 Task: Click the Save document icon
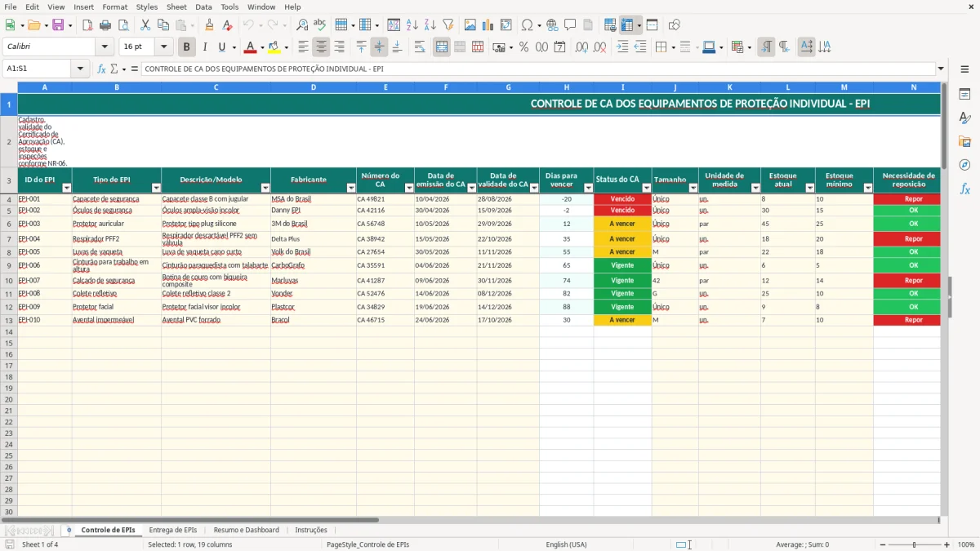click(x=58, y=25)
